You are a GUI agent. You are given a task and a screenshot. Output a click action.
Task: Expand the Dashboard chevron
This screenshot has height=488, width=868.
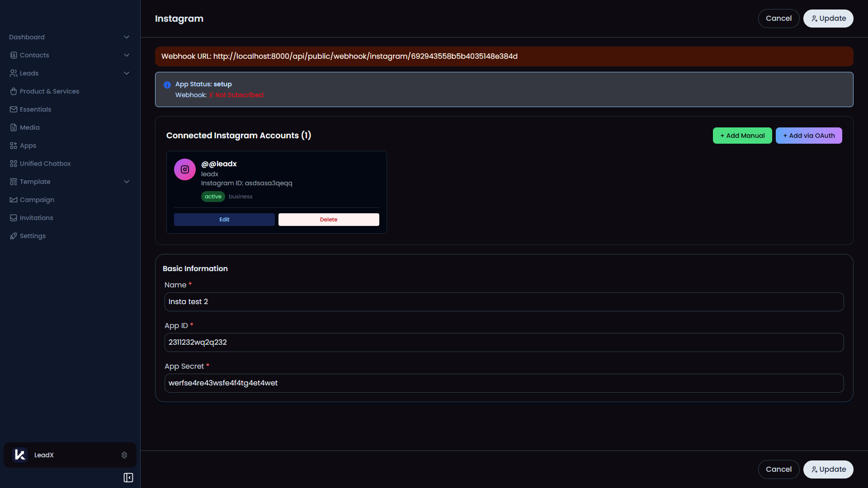[x=127, y=37]
